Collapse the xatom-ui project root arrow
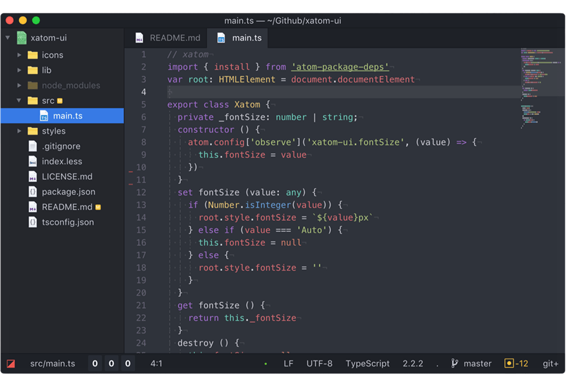The height and width of the screenshot is (392, 567). point(7,38)
